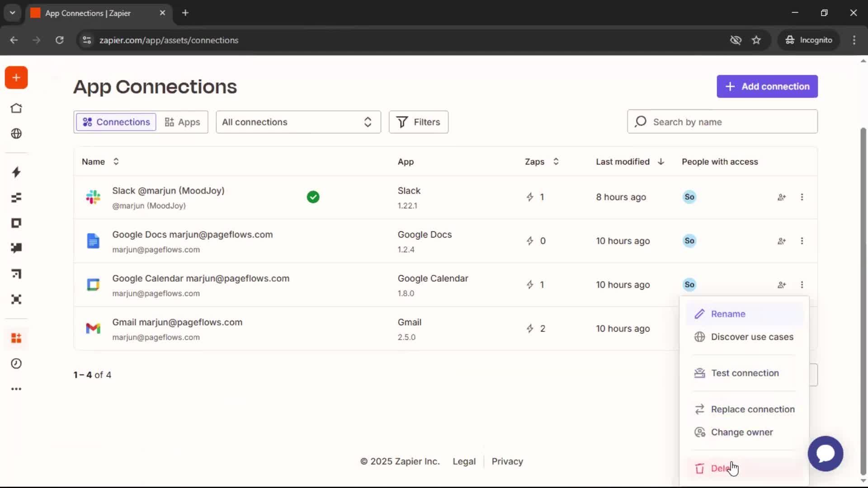Screen dimensions: 868x488
Task: Choose Delete from the context menu
Action: (x=744, y=469)
